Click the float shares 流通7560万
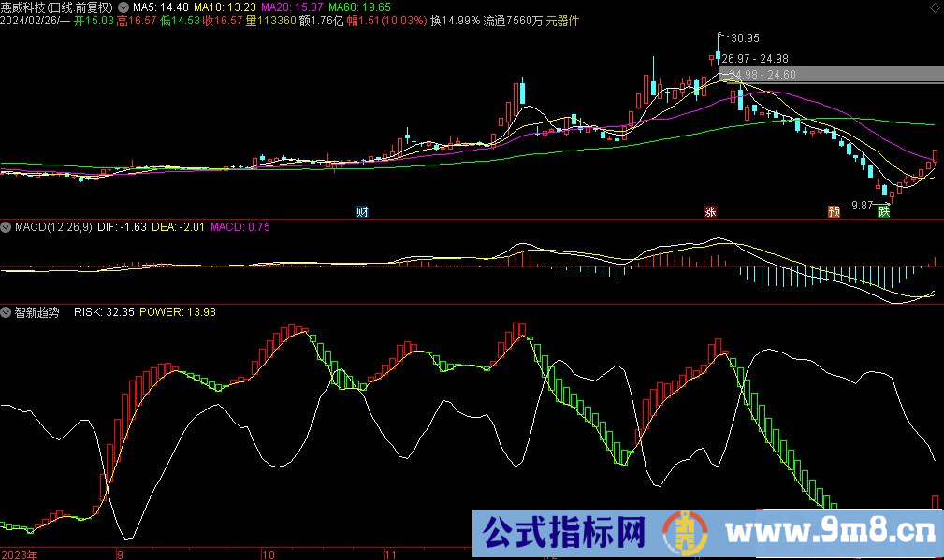 point(513,22)
